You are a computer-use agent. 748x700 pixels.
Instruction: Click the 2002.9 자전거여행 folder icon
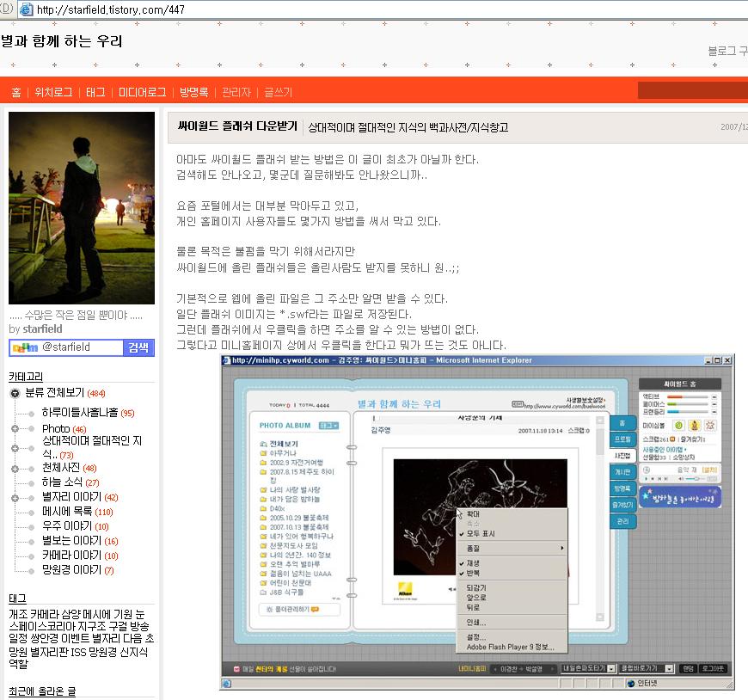263,463
